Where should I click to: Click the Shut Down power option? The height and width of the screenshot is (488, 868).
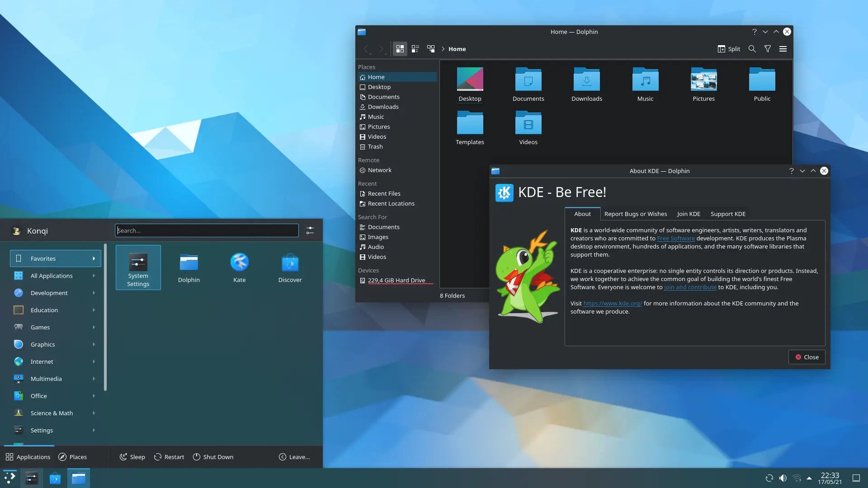tap(217, 457)
